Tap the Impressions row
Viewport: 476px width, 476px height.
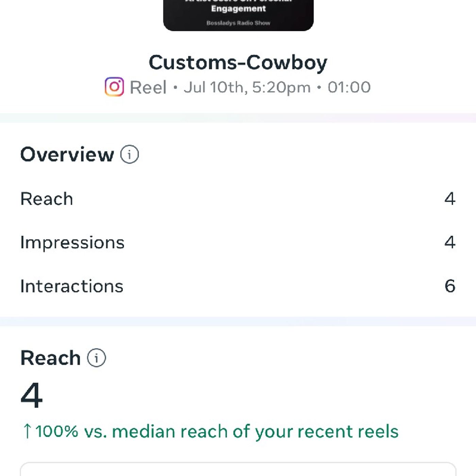pyautogui.click(x=238, y=242)
